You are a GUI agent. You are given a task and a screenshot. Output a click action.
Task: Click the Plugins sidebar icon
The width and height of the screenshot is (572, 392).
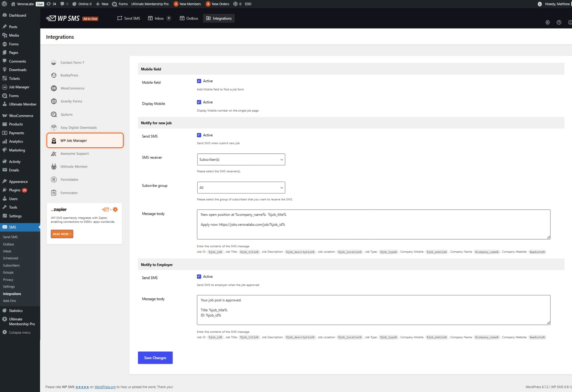click(x=5, y=190)
